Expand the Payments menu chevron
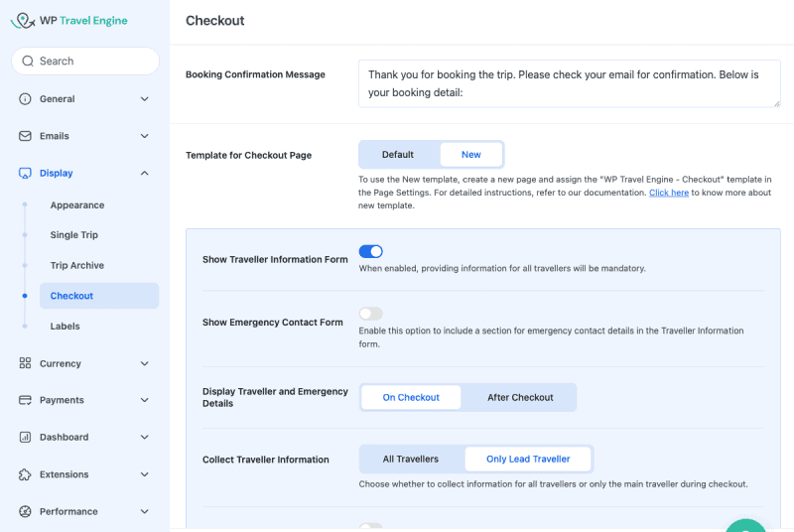This screenshot has height=532, width=794. [144, 400]
